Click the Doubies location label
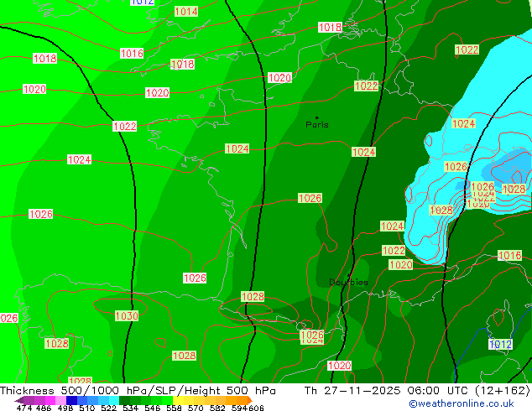532x411 pixels. (348, 282)
